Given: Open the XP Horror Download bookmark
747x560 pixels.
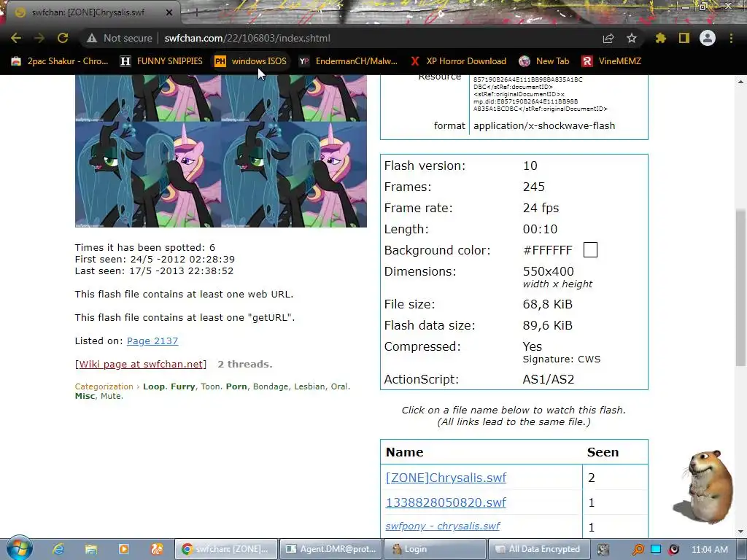Looking at the screenshot, I should tap(458, 61).
